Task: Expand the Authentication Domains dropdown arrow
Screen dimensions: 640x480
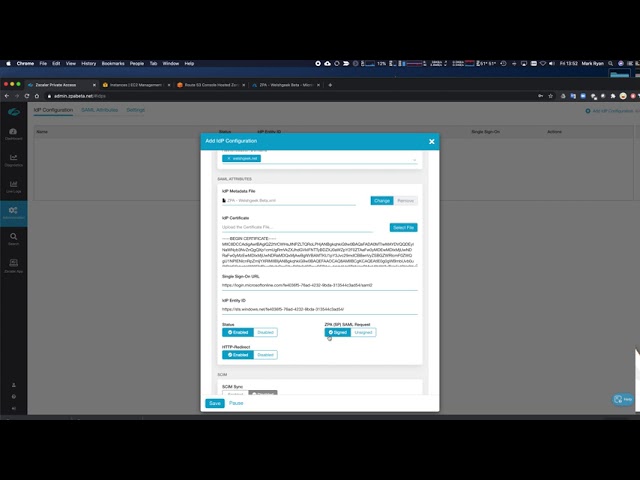Action: tap(414, 160)
